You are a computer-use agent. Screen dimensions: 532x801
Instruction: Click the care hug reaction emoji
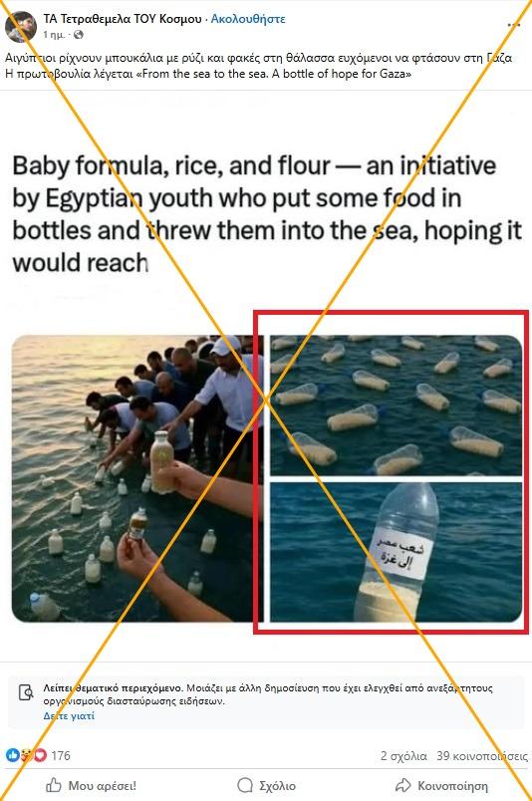pyautogui.click(x=26, y=755)
